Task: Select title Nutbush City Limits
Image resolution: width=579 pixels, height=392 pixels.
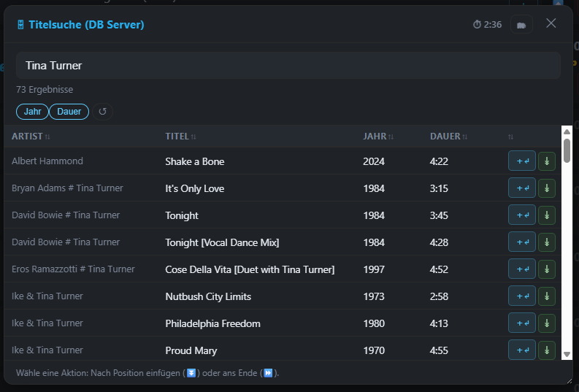Action: pyautogui.click(x=208, y=296)
